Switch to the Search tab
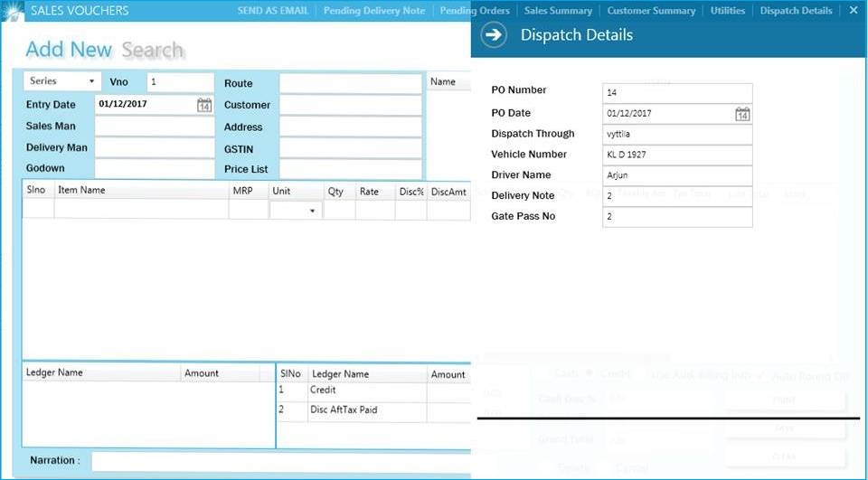Screen dimensions: 868x480 click(x=152, y=50)
